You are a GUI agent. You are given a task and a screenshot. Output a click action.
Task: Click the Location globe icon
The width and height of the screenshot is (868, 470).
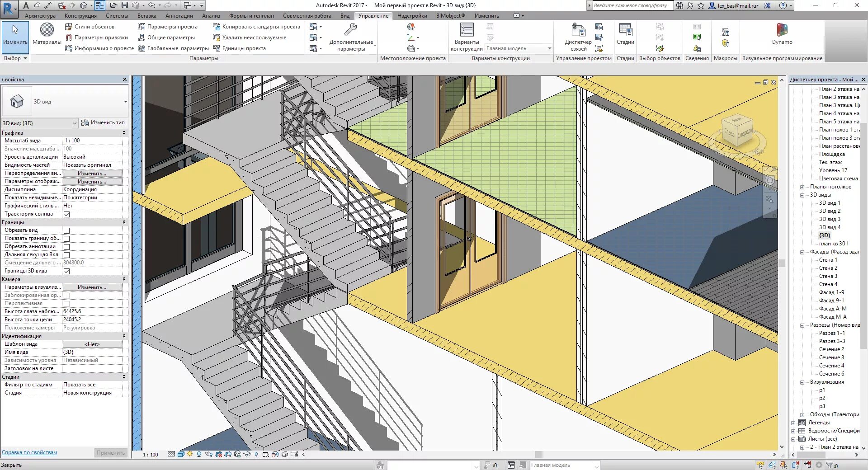coord(410,27)
